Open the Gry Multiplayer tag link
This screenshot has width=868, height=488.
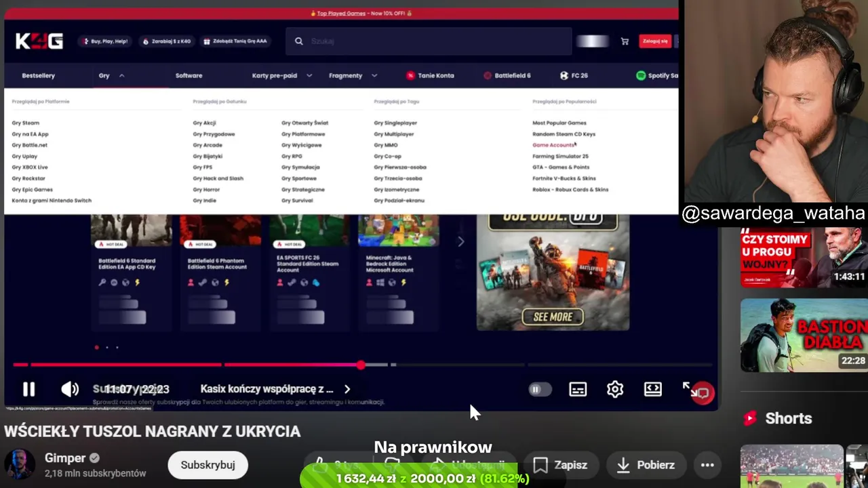point(393,134)
